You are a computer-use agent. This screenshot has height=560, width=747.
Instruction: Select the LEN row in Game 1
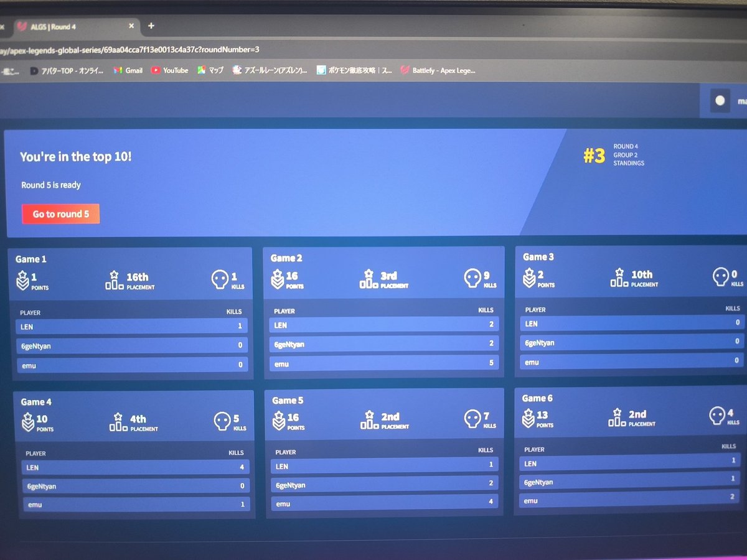[x=131, y=326]
